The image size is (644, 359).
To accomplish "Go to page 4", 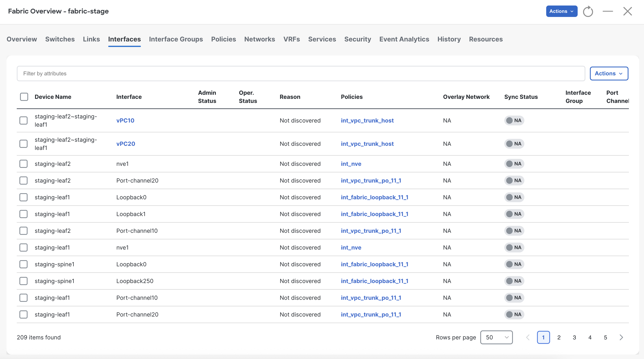I will tap(590, 337).
